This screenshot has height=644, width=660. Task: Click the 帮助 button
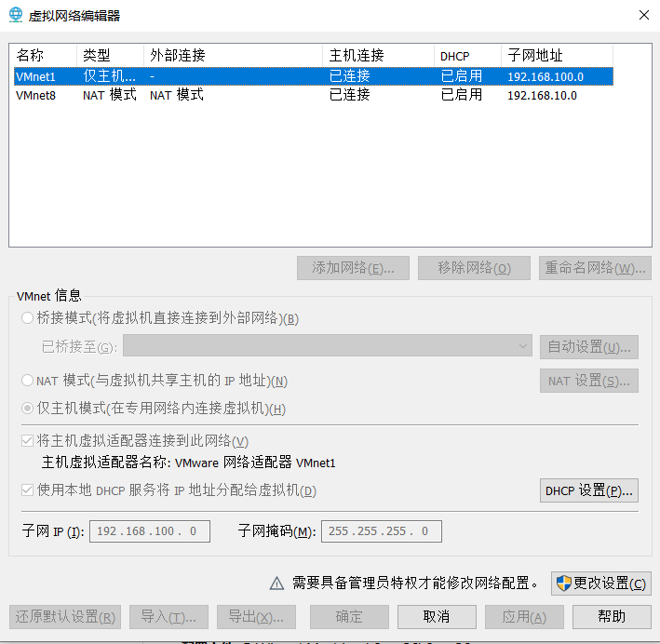point(611,616)
